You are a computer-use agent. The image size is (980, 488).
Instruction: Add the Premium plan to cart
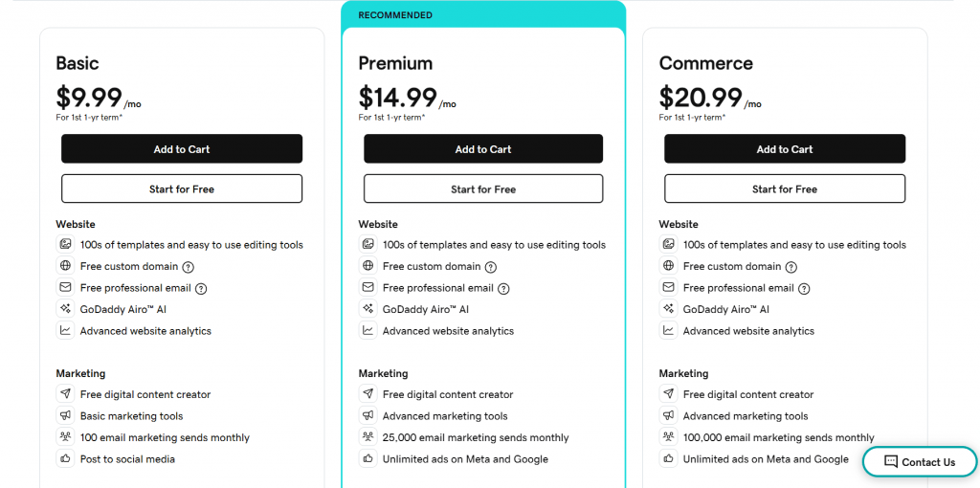click(483, 149)
